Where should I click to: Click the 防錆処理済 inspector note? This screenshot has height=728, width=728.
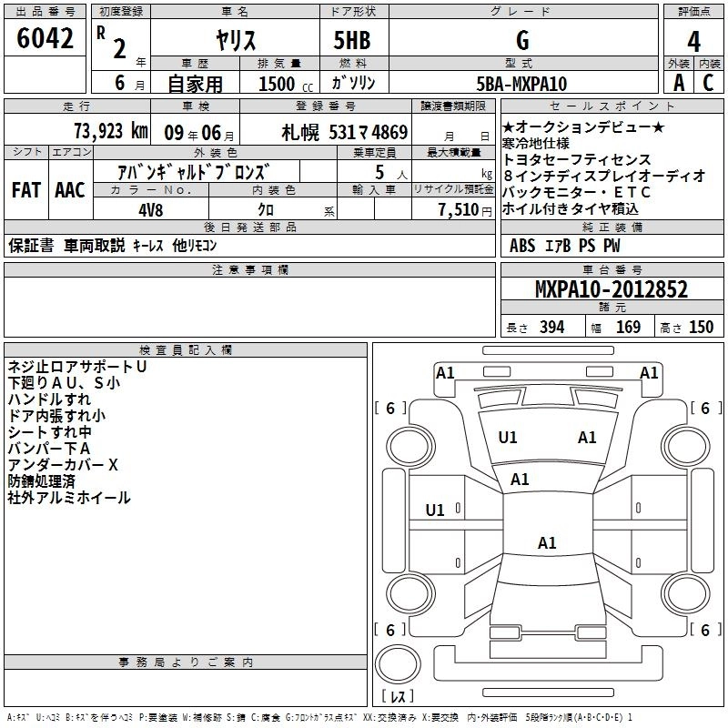tap(42, 481)
